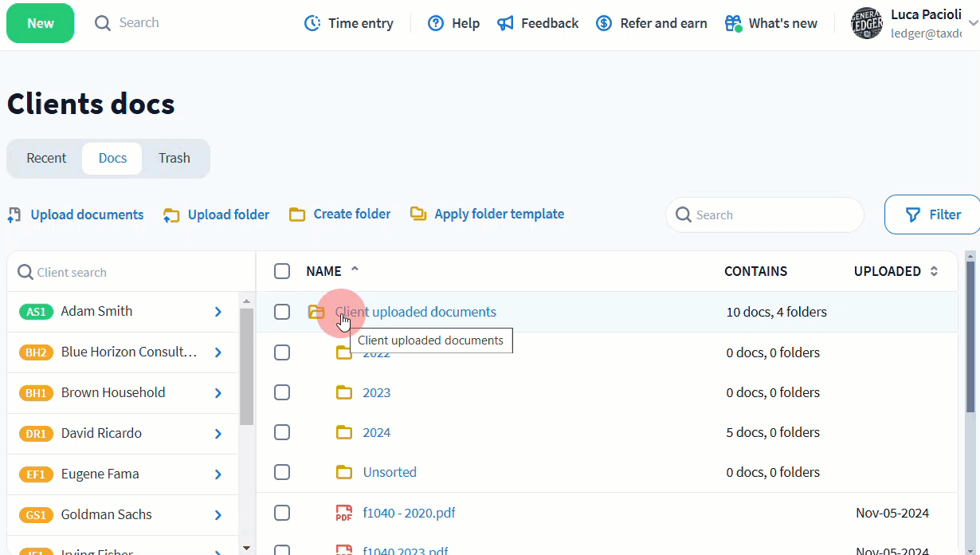Open Help via the question mark icon
980x555 pixels.
[x=436, y=23]
